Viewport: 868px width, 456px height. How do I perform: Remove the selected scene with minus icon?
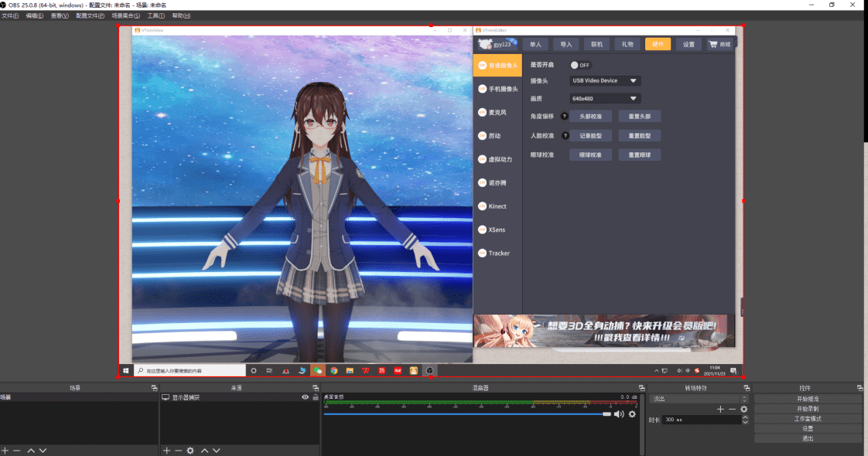pyautogui.click(x=16, y=451)
